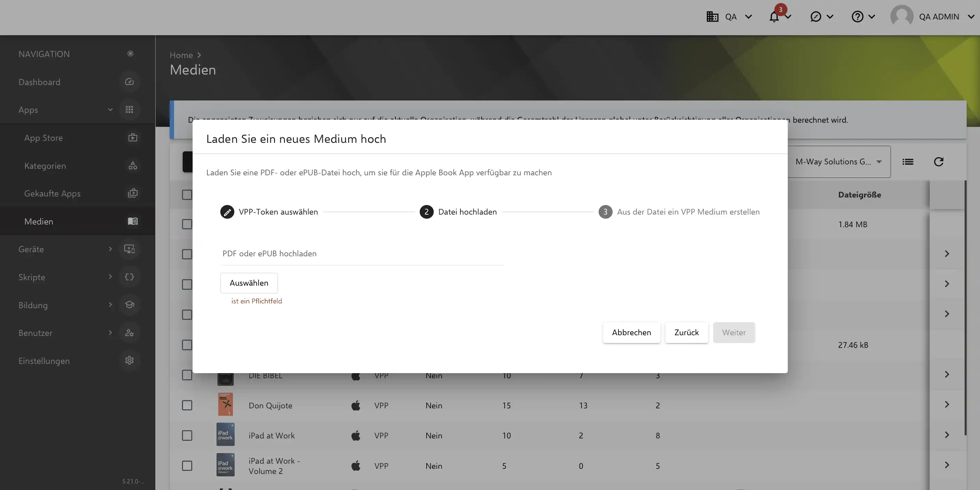Image resolution: width=980 pixels, height=490 pixels.
Task: Tick the select-all header checkbox
Action: 187,195
